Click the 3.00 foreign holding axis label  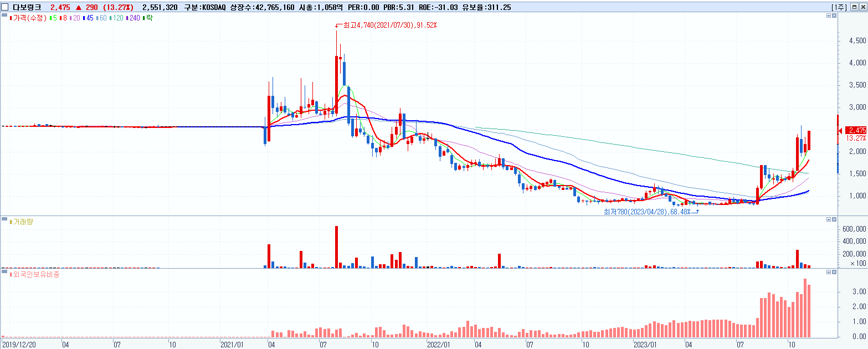[860, 291]
